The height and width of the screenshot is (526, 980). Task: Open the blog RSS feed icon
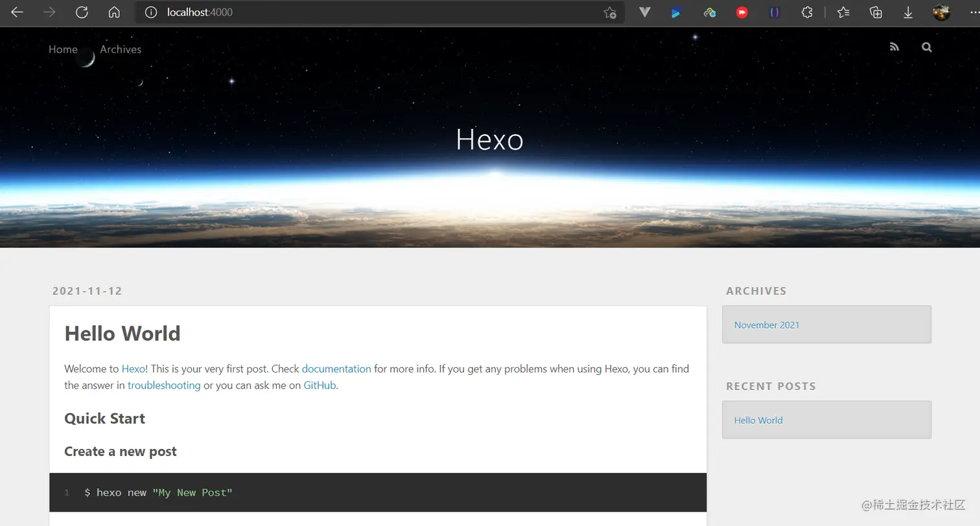coord(894,47)
